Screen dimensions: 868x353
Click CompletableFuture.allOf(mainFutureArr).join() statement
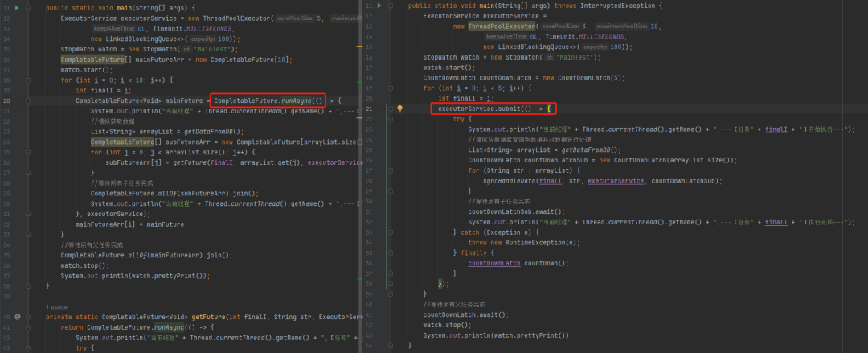[x=147, y=256]
